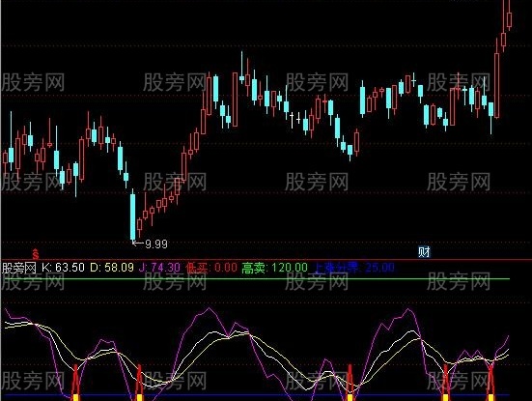Click the 低买: 0.00 label

tap(211, 268)
